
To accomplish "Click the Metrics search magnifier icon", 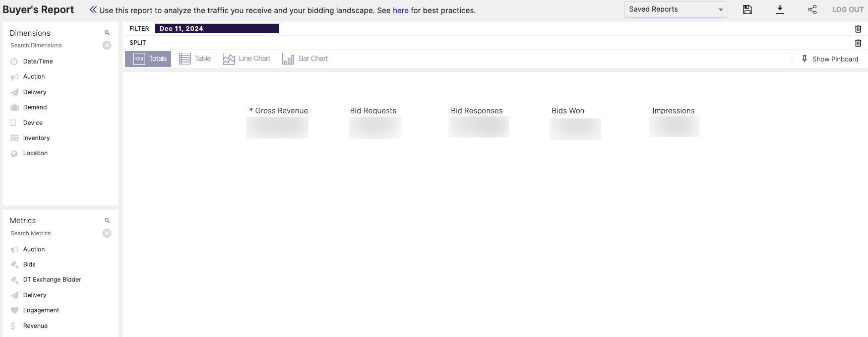I will click(x=107, y=221).
